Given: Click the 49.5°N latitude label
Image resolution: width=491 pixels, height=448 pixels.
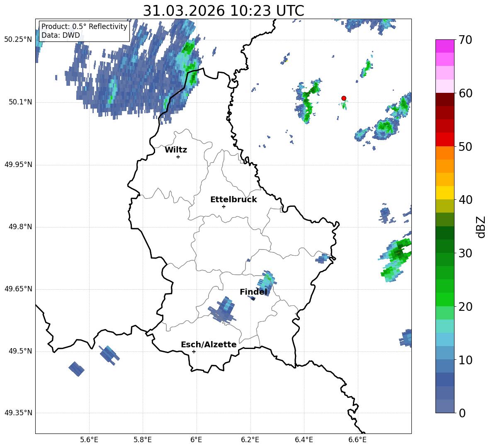Looking at the screenshot, I should pos(20,351).
